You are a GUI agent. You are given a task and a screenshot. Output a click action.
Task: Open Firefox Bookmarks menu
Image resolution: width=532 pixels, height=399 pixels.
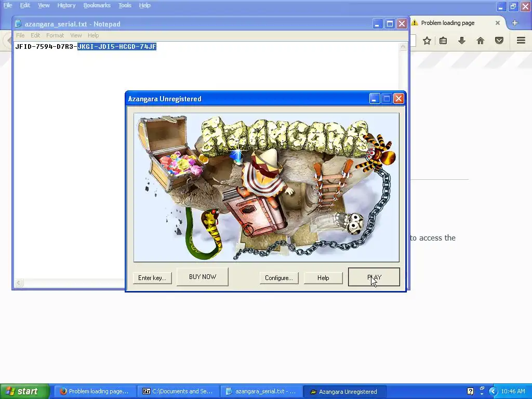point(97,5)
